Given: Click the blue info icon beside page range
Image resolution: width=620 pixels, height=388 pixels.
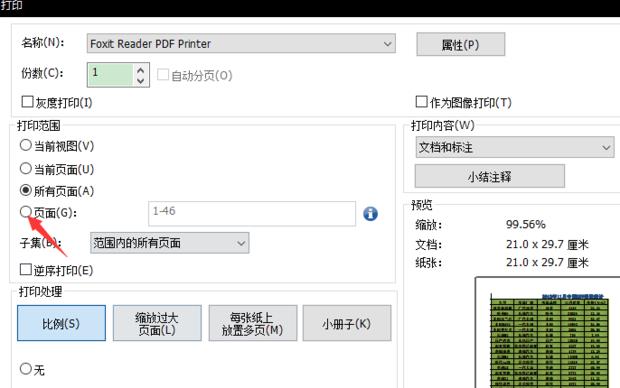Looking at the screenshot, I should click(370, 214).
